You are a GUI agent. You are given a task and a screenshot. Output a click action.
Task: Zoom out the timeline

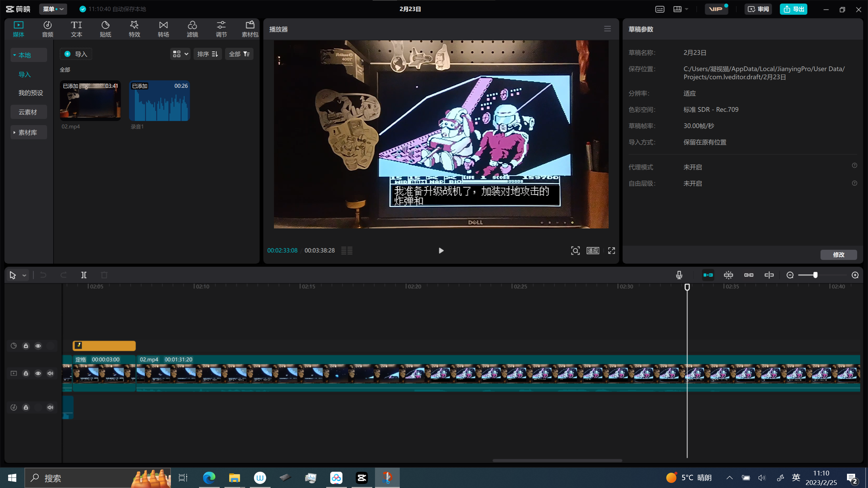[x=790, y=275]
